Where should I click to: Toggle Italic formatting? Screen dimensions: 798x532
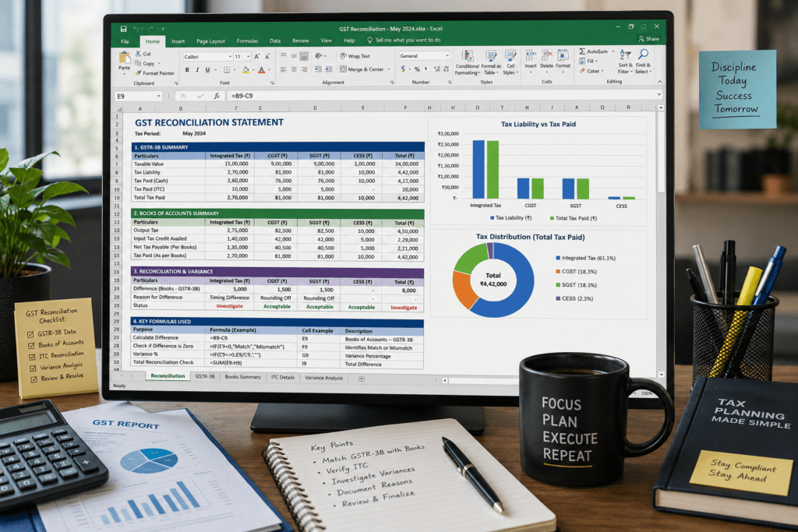pyautogui.click(x=197, y=70)
